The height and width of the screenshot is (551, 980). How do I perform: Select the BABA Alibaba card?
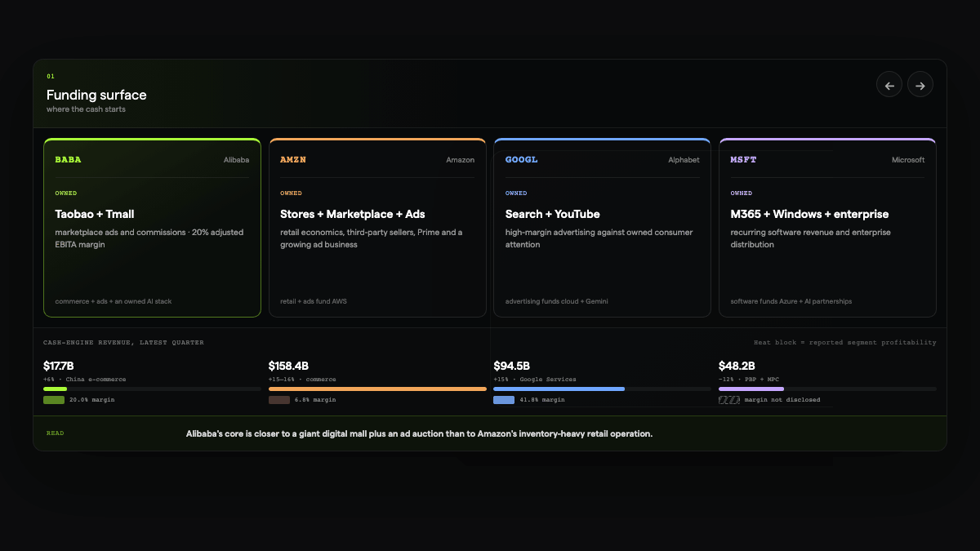pos(153,228)
